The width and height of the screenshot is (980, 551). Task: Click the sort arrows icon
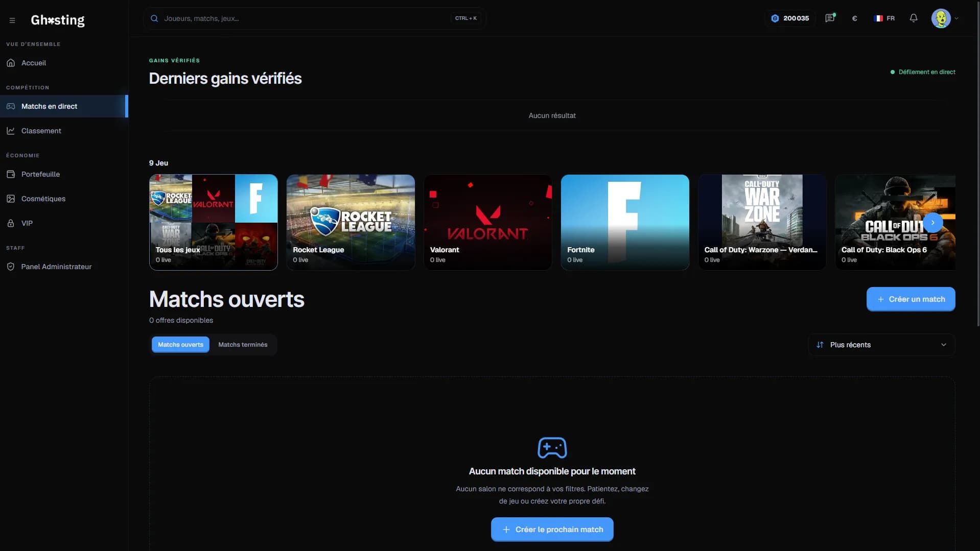click(820, 345)
